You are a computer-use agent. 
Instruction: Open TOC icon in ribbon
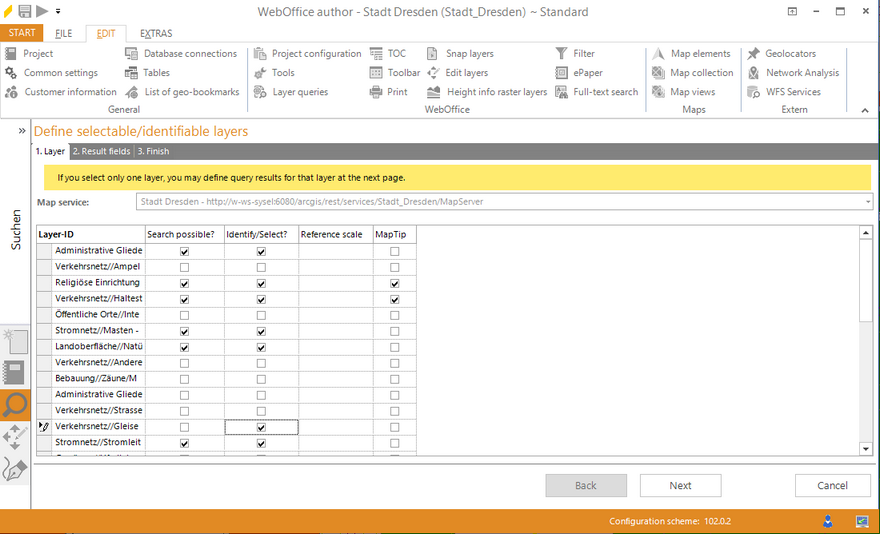376,53
